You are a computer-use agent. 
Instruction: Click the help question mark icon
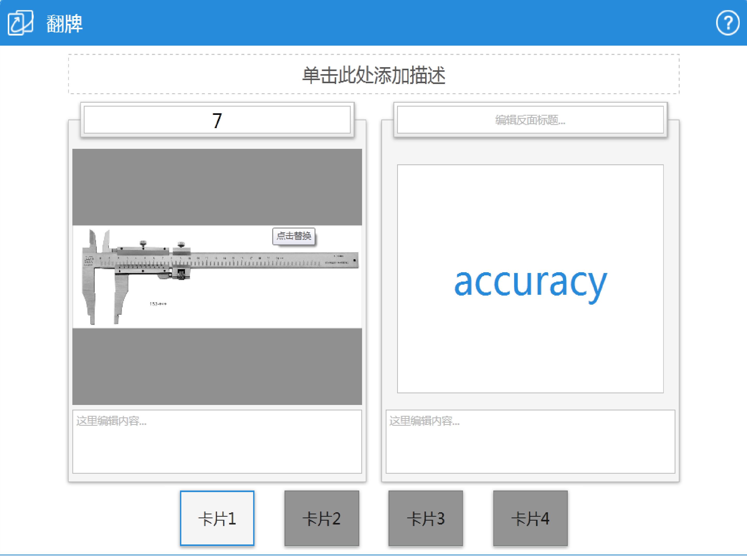(x=728, y=23)
